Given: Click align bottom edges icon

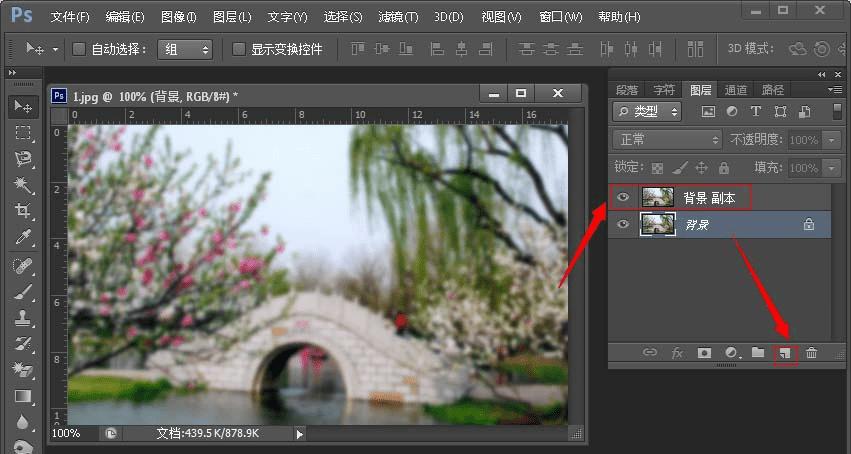Looking at the screenshot, I should pyautogui.click(x=406, y=49).
